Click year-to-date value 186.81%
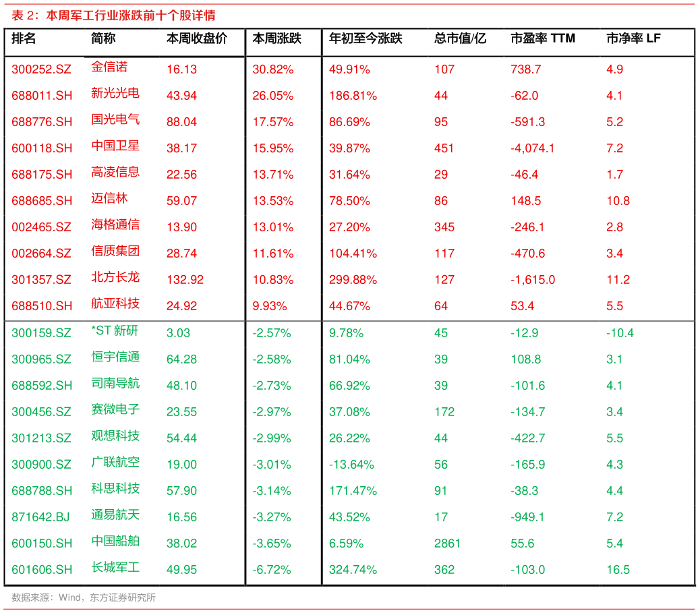 pyautogui.click(x=353, y=96)
